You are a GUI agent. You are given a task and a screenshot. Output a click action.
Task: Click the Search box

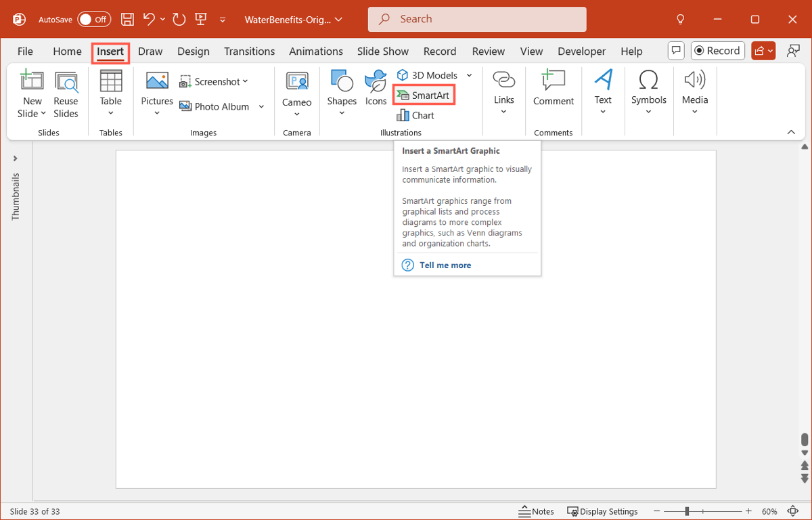pos(477,20)
